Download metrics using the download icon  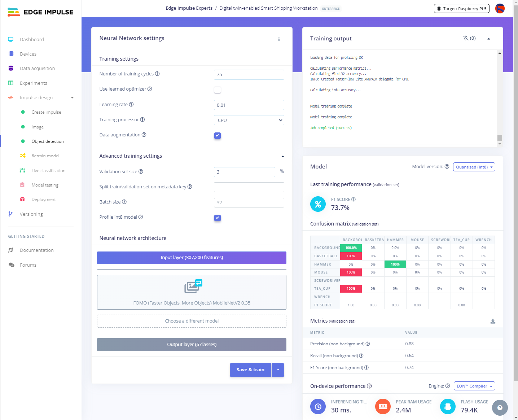pyautogui.click(x=493, y=321)
